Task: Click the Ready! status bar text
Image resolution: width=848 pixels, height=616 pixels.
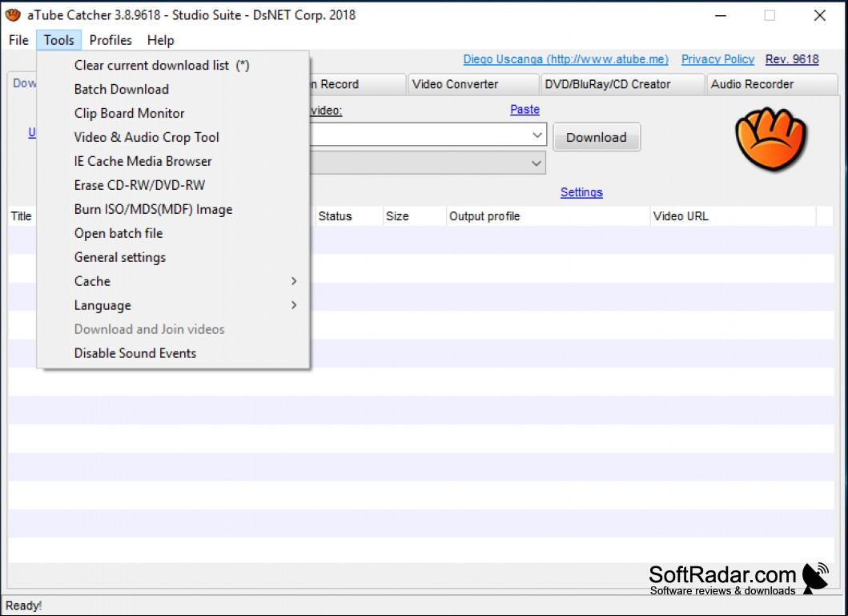Action: coord(24,606)
